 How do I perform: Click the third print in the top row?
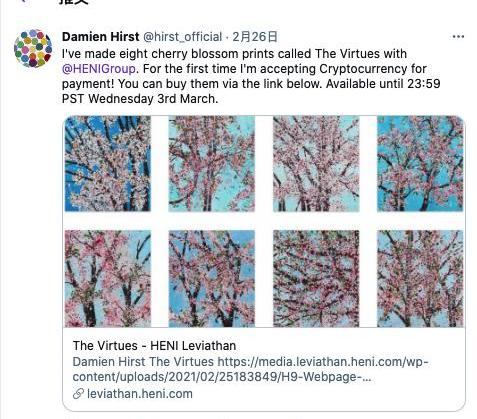(x=316, y=164)
